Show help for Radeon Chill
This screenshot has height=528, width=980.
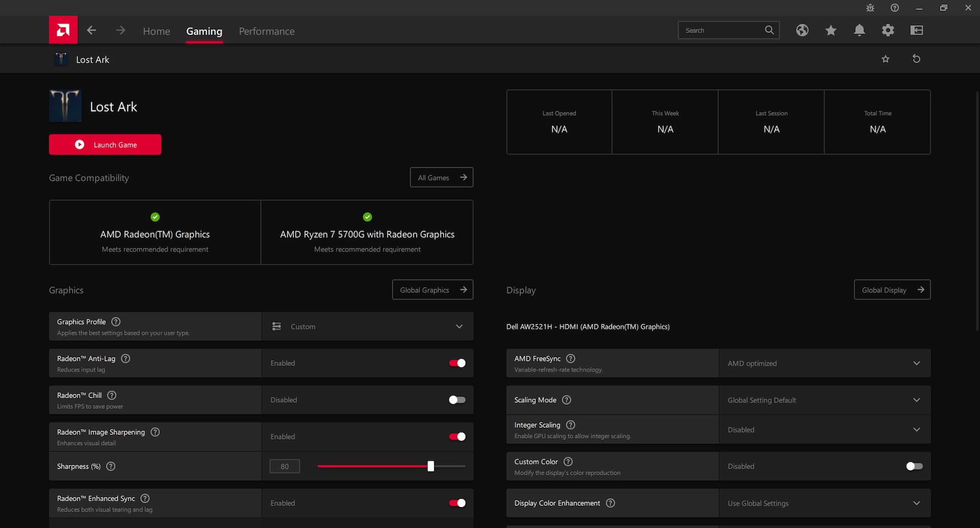112,395
